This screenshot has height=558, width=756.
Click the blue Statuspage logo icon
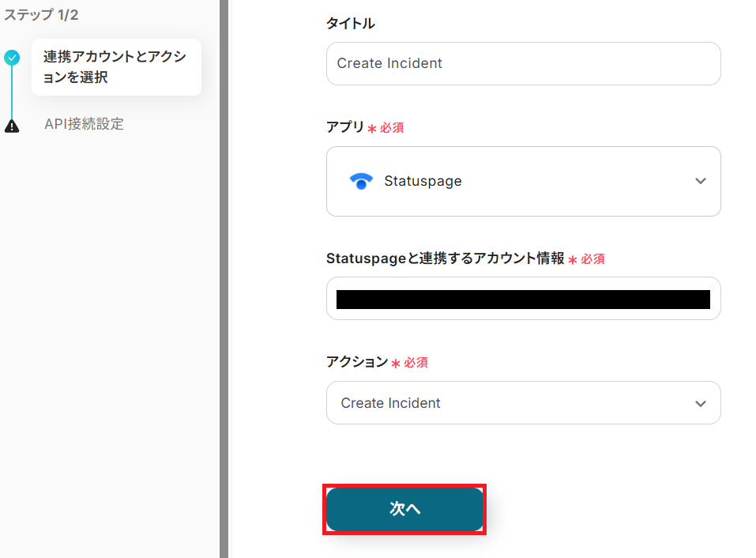click(x=361, y=181)
